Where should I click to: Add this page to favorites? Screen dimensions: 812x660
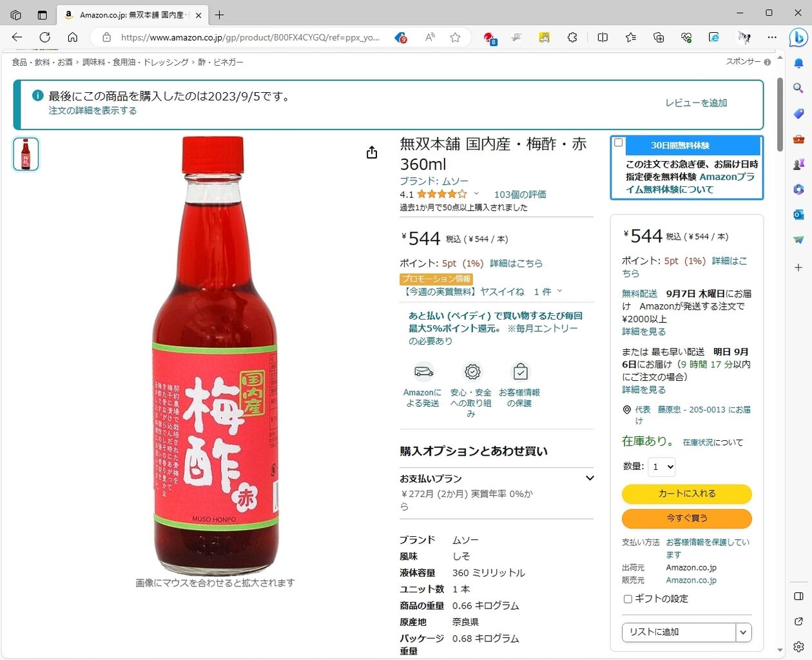point(455,37)
